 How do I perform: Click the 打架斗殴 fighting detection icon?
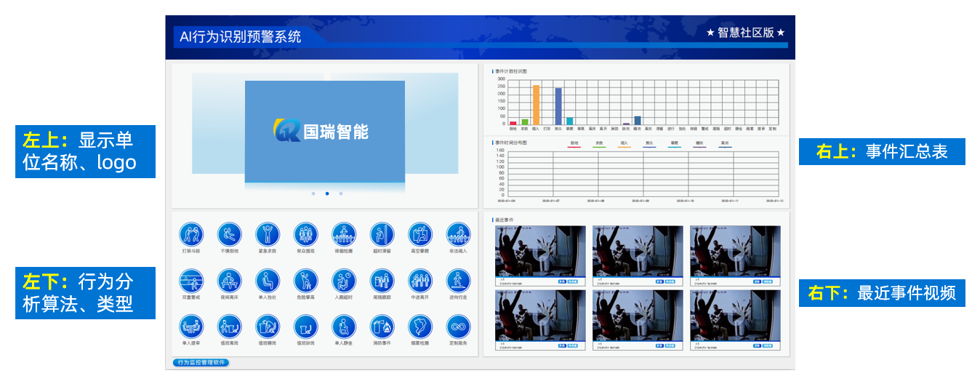[191, 235]
